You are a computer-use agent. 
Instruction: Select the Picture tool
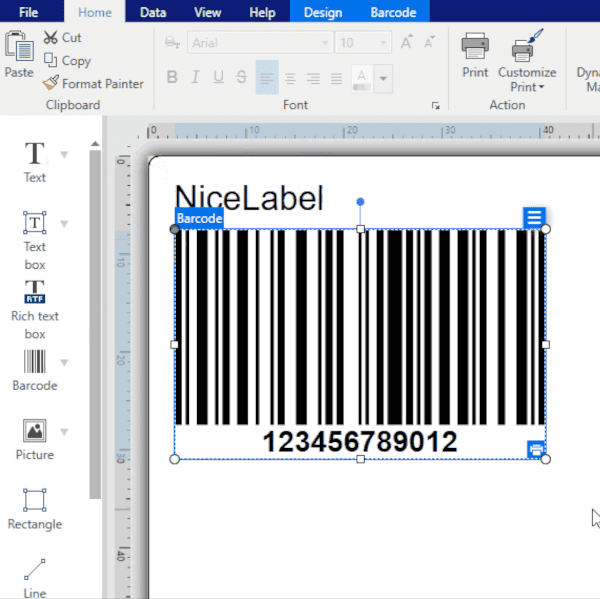pyautogui.click(x=34, y=439)
